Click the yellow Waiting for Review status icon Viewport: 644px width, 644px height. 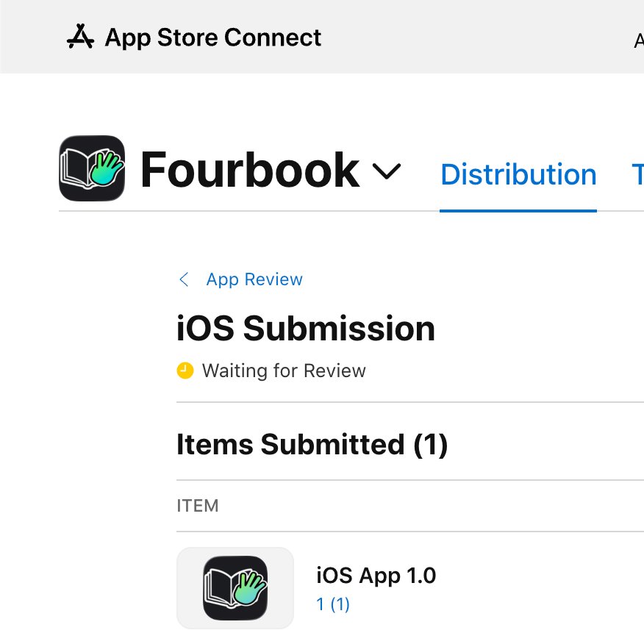(x=185, y=371)
